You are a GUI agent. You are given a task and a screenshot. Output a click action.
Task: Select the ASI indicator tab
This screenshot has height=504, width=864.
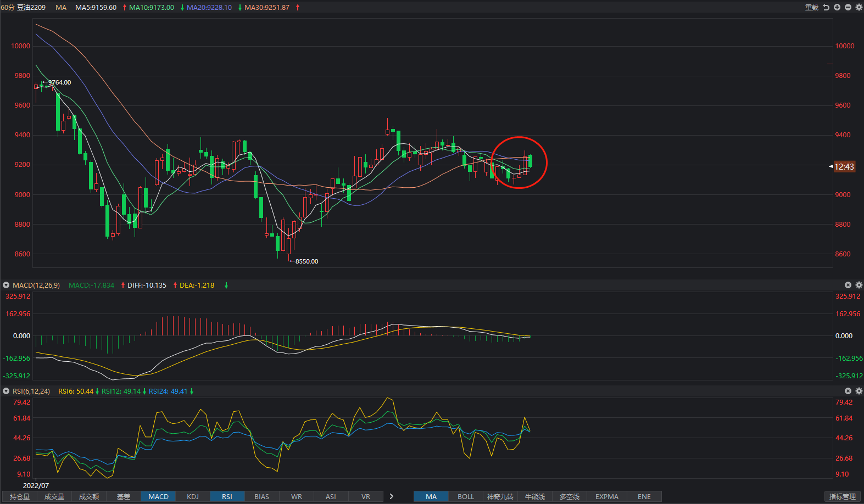click(x=331, y=496)
